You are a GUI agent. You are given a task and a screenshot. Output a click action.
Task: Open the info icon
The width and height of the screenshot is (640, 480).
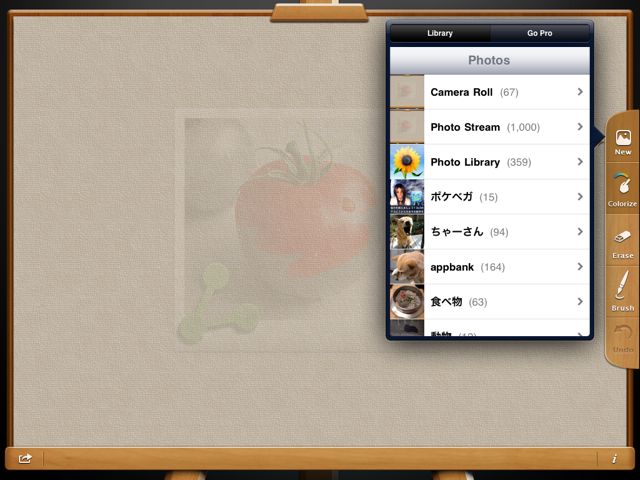614,459
